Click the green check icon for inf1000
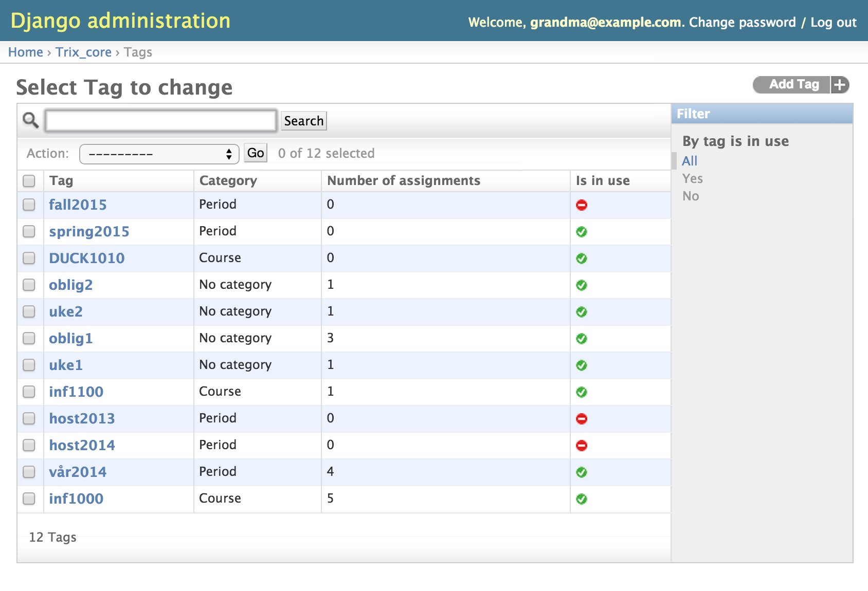Viewport: 868px width, 591px height. (x=582, y=499)
